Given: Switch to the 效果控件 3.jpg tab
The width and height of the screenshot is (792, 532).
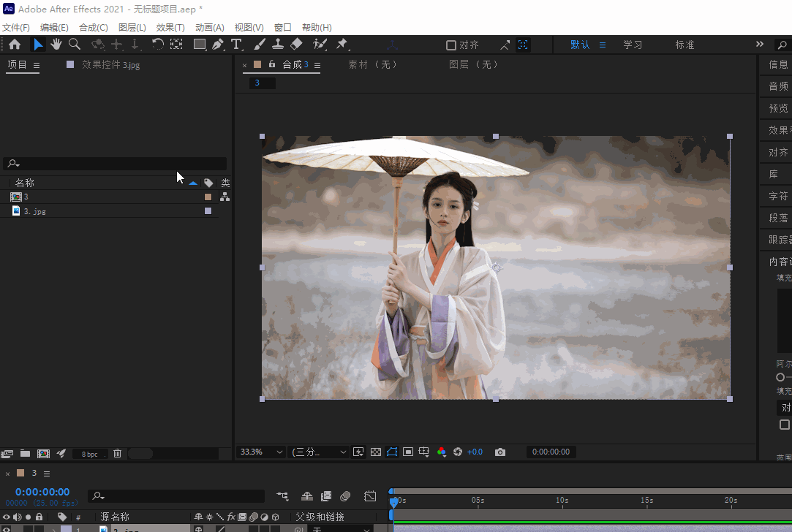Looking at the screenshot, I should [110, 64].
